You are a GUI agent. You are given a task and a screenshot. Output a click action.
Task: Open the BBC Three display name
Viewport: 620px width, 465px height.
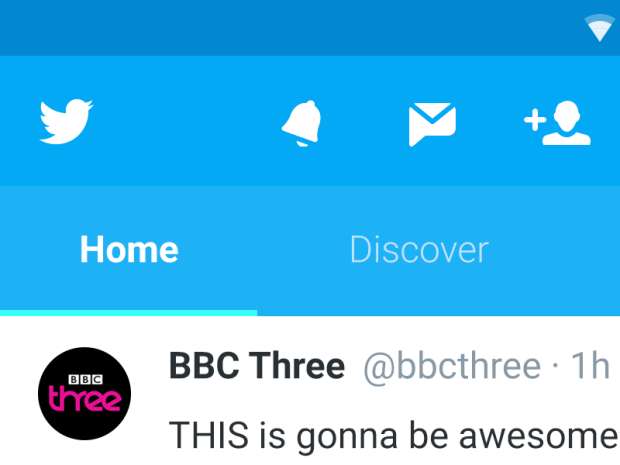[x=257, y=366]
